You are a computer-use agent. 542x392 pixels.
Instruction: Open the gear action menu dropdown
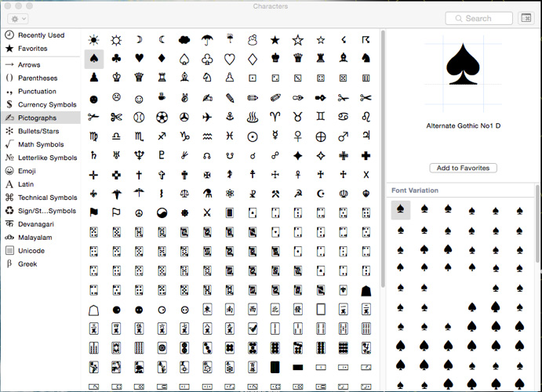(18, 19)
